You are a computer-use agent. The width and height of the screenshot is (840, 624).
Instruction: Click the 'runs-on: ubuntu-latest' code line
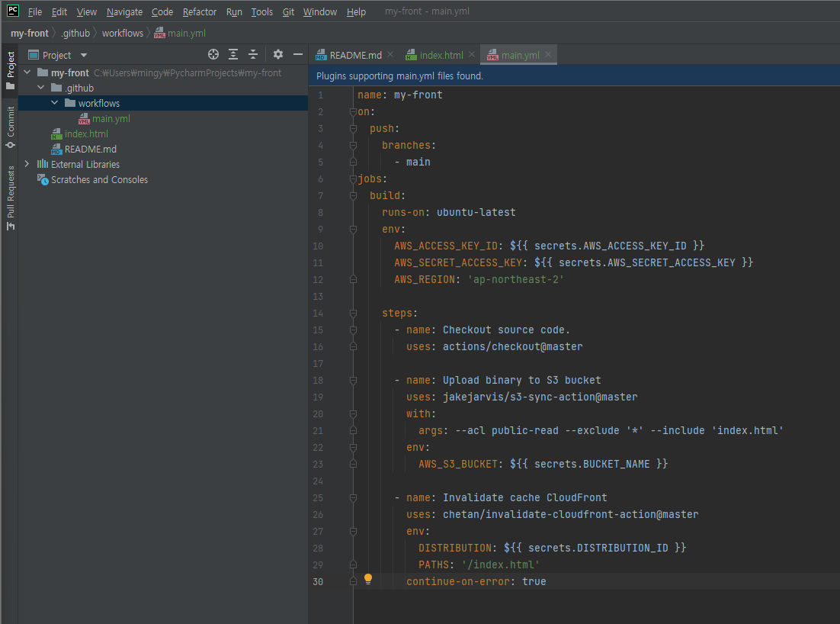[448, 212]
